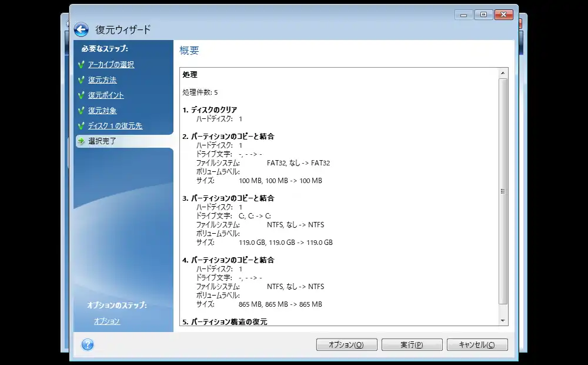This screenshot has height=365, width=588.
Task: Click green checkmark beside ディスク 1 の復元先
Action: click(x=81, y=126)
